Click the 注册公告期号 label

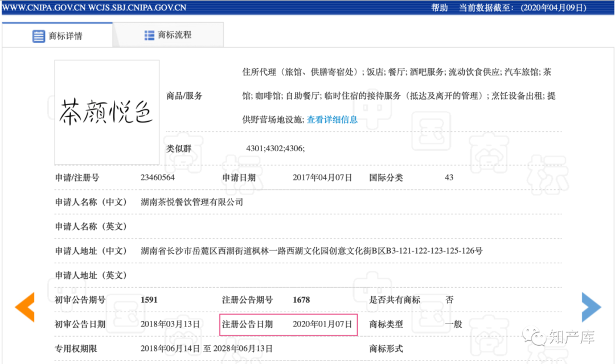(247, 300)
